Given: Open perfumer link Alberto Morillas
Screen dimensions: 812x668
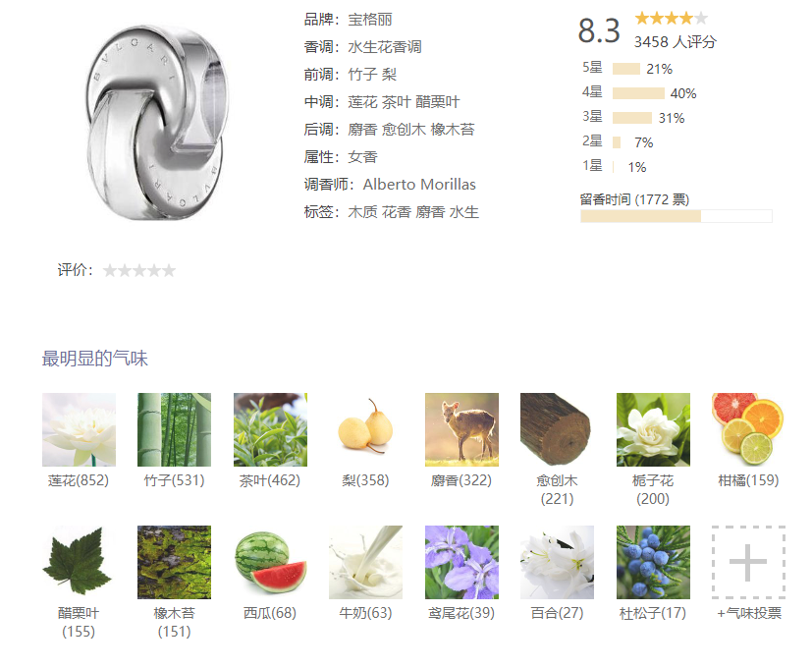Looking at the screenshot, I should tap(419, 185).
